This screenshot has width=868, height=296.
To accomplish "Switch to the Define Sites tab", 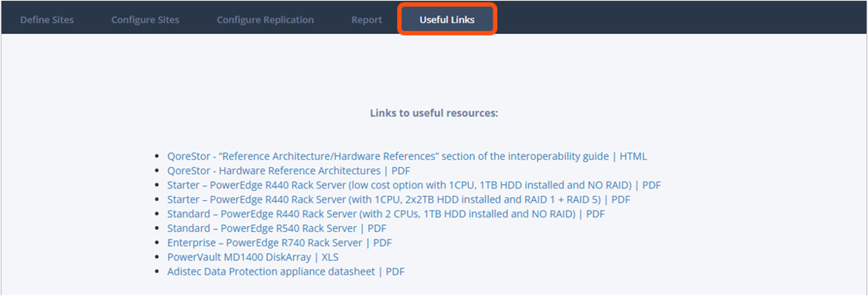I will [x=47, y=20].
